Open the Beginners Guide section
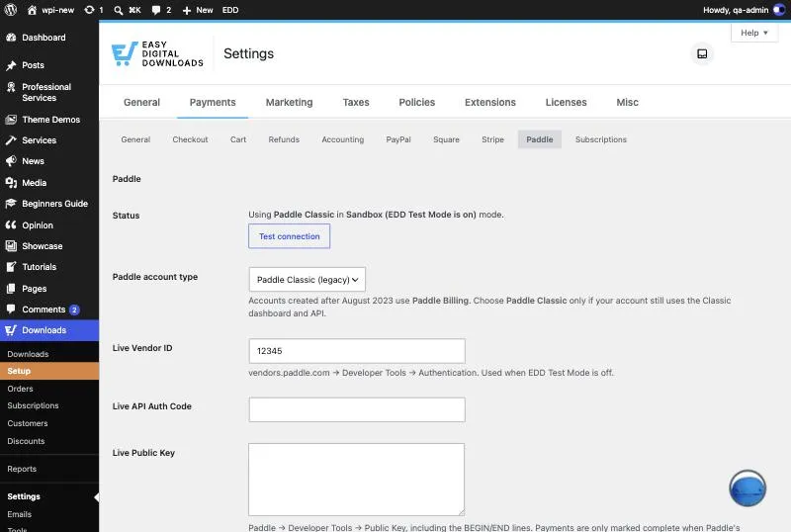 54,204
